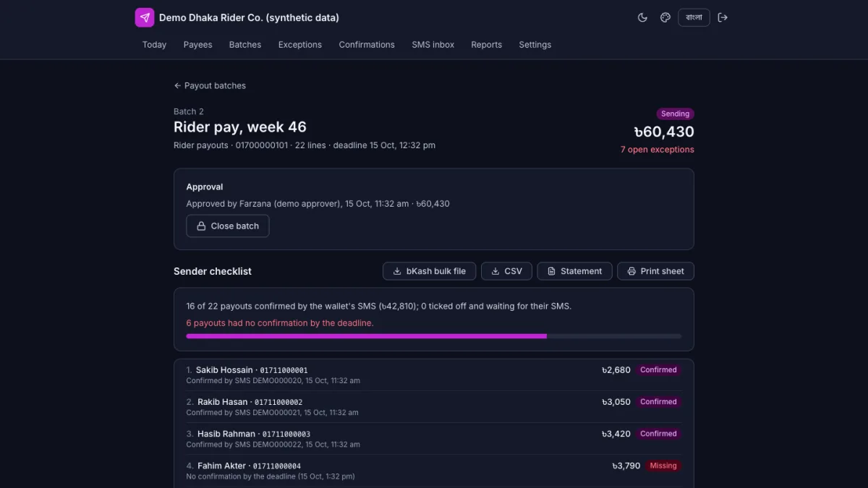Switch language to বাংলা

coord(694,17)
